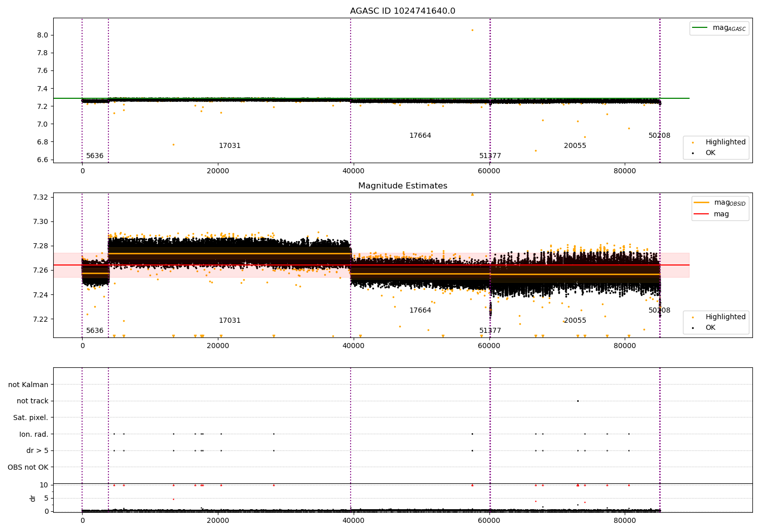760x532 pixels.
Task: Click the black marker on the 'not track' row
Action: click(578, 401)
